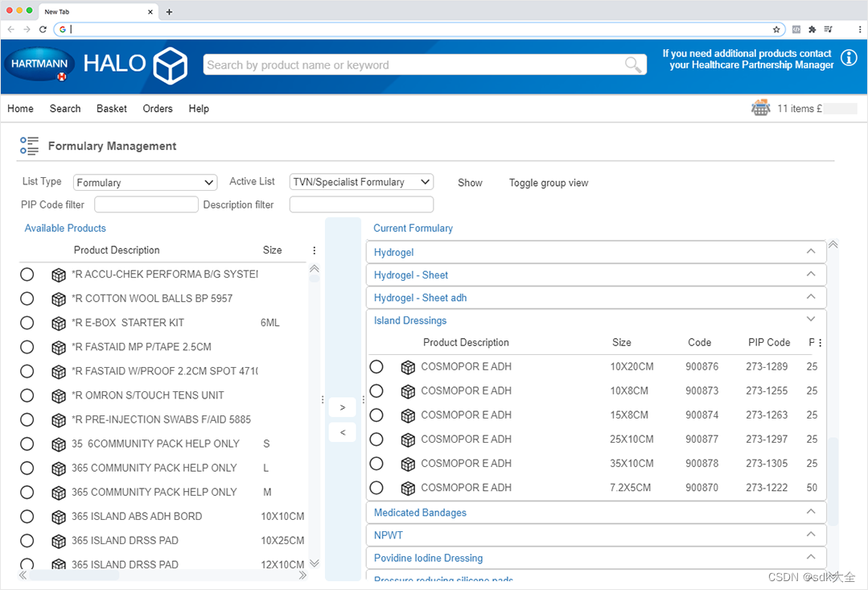Expand the Medicated Bandages section
Screen dimensions: 868x590
pyautogui.click(x=812, y=512)
